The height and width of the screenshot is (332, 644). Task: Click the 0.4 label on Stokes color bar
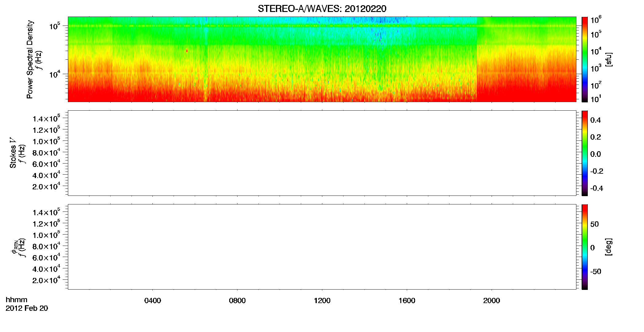coord(595,120)
